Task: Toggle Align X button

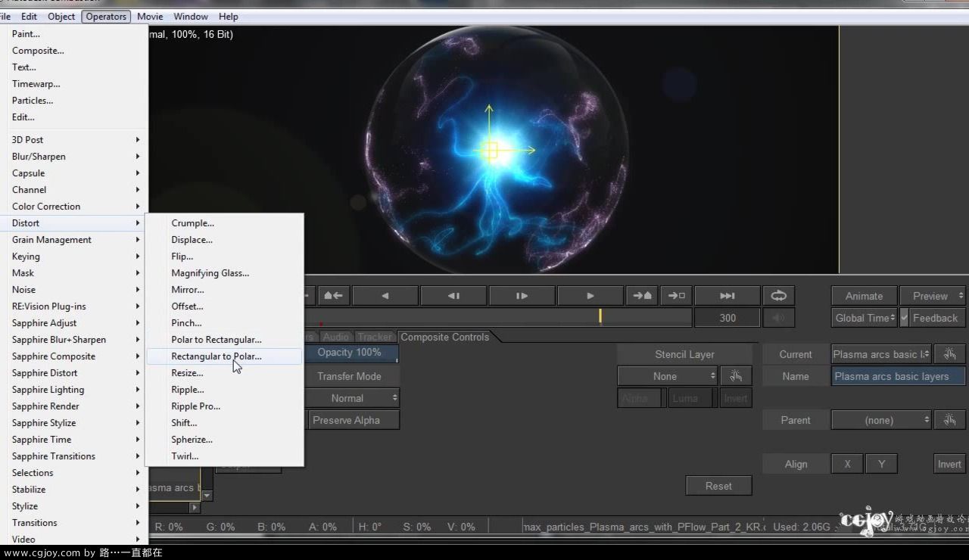Action: pos(847,464)
